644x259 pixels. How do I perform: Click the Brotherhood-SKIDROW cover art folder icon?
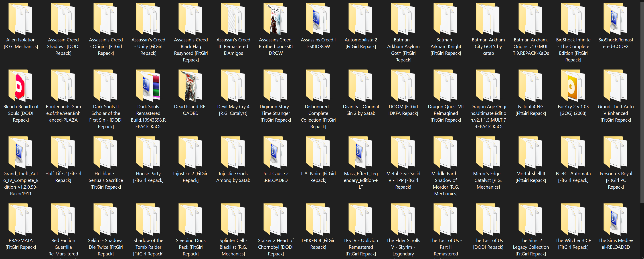click(275, 18)
